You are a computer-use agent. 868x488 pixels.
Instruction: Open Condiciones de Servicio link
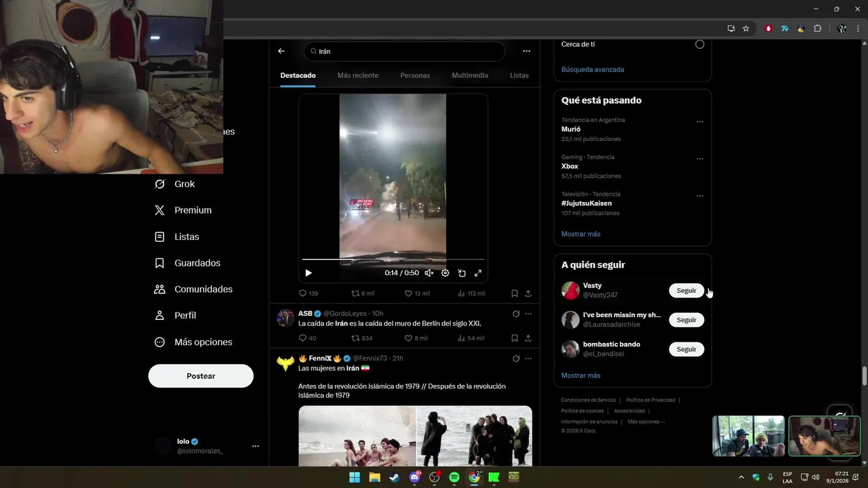[589, 400]
